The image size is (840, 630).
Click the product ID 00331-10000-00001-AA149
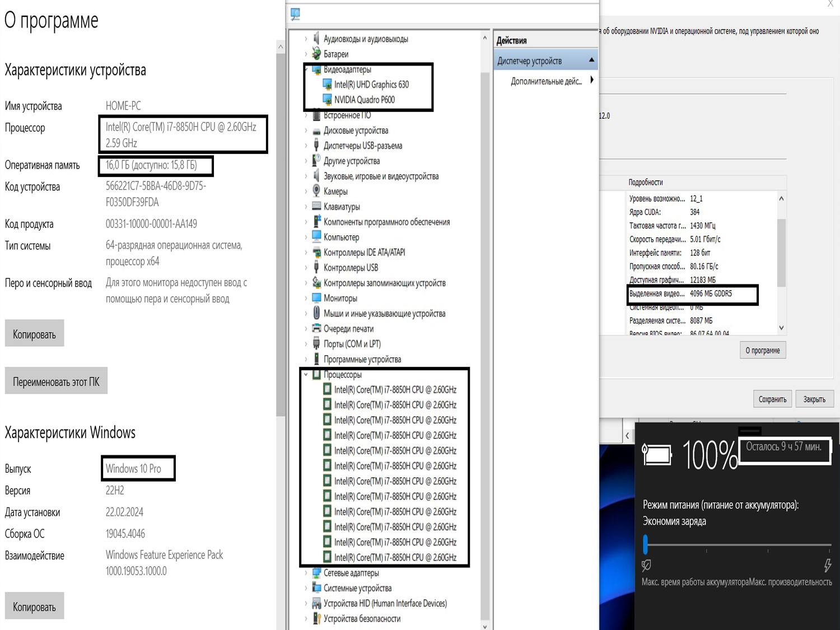[x=151, y=224]
